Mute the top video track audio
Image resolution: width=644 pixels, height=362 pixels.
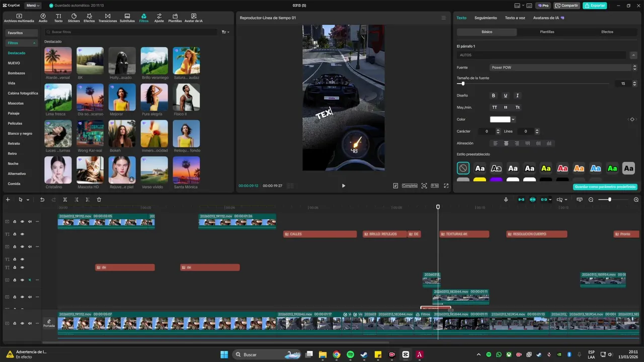pos(30,221)
